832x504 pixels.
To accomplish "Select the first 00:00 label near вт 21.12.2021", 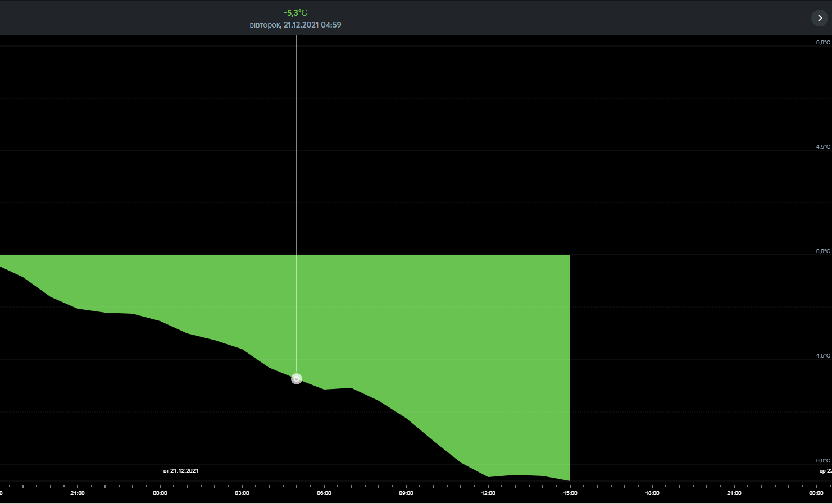I will (x=160, y=493).
